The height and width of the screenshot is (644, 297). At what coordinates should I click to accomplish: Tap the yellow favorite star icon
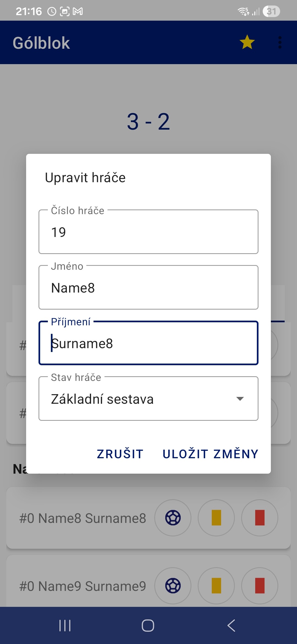247,42
